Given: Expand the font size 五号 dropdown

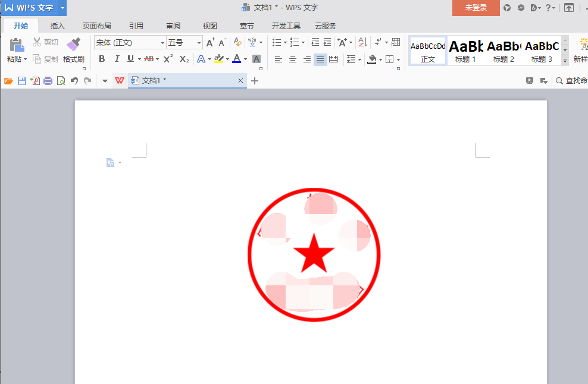Looking at the screenshot, I should pos(199,43).
